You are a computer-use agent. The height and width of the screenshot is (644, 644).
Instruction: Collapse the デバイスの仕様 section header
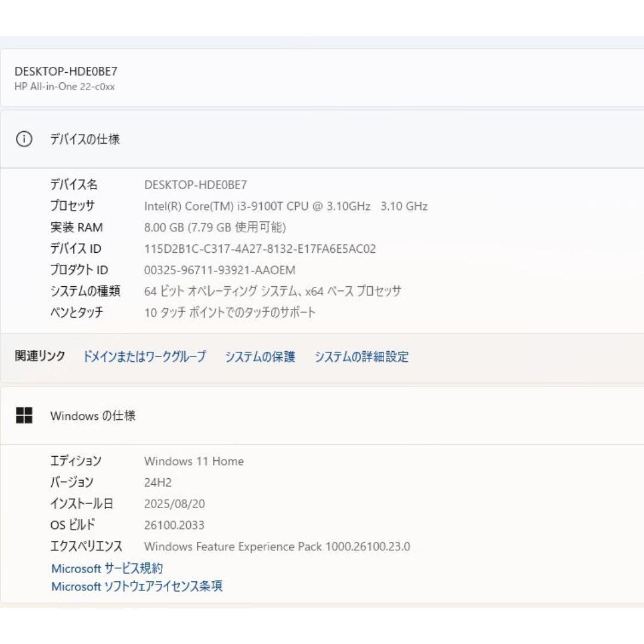[x=322, y=139]
